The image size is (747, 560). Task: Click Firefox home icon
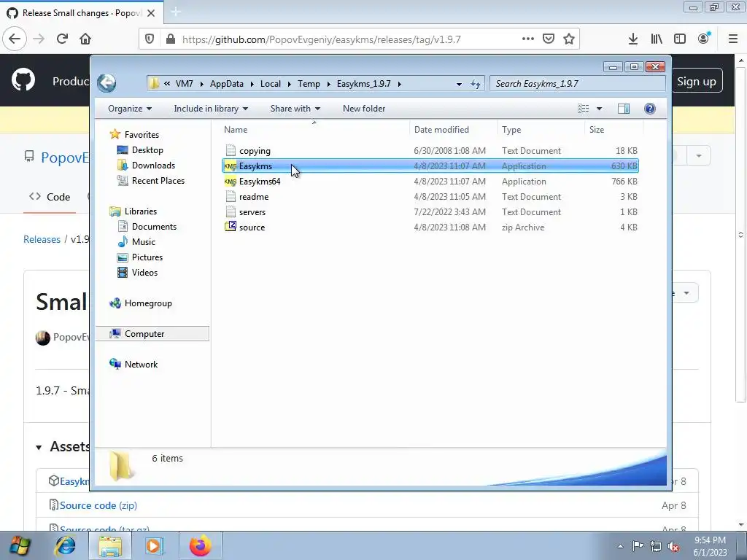pyautogui.click(x=85, y=39)
